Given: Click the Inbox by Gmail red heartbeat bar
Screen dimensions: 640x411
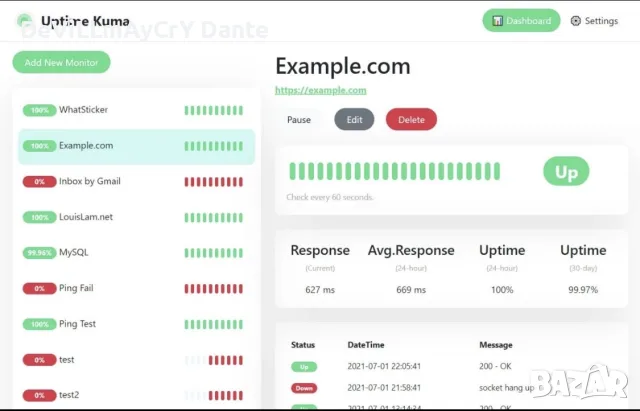Looking at the screenshot, I should point(214,182).
